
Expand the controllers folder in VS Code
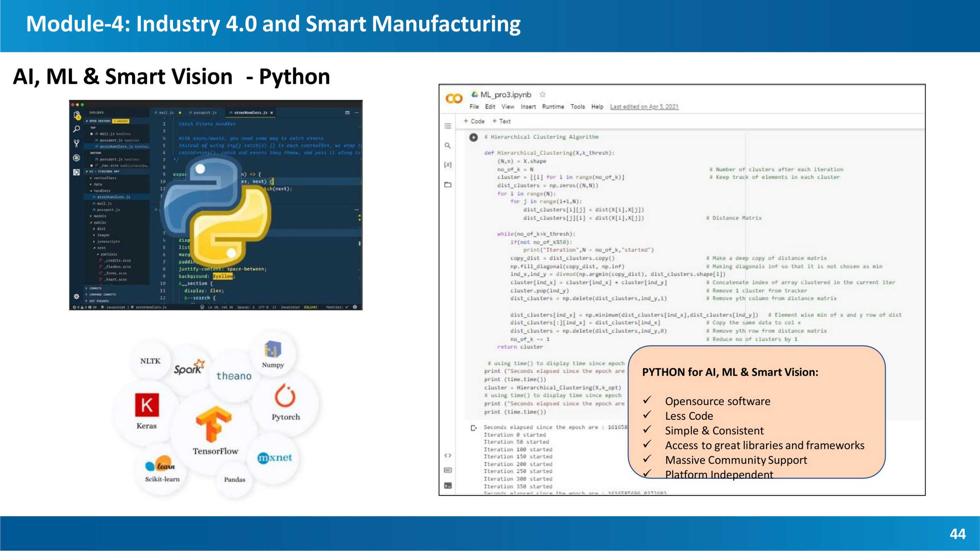(x=103, y=178)
